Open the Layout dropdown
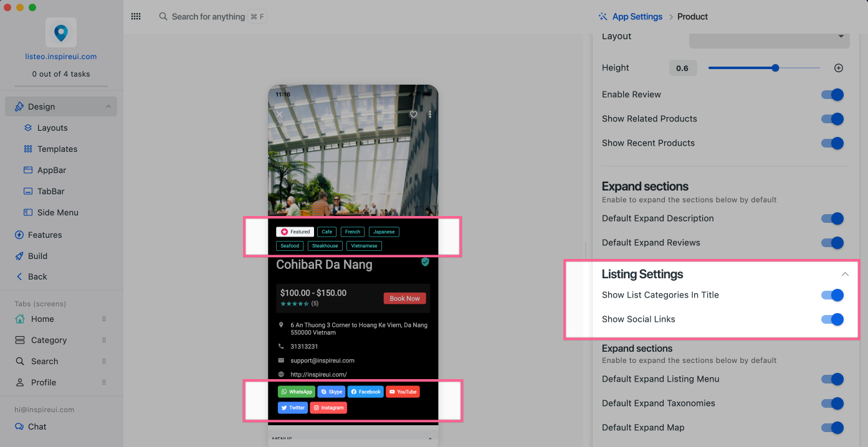 769,37
